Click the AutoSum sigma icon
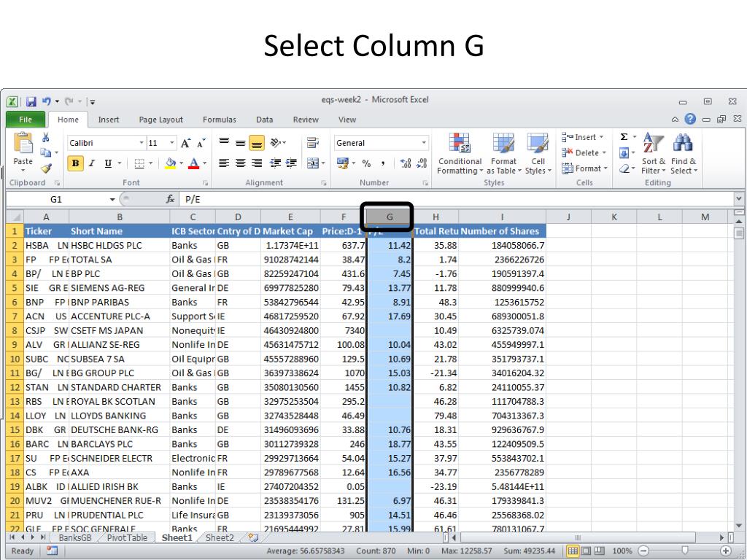 pos(624,137)
